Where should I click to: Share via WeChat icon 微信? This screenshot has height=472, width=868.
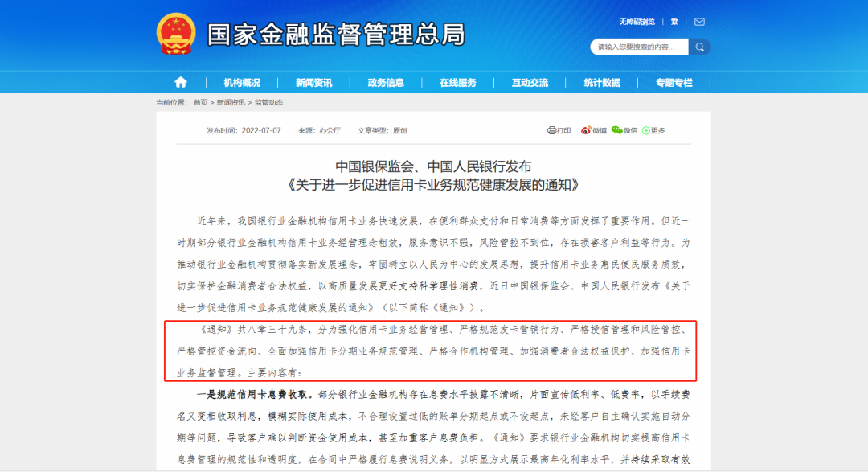click(x=624, y=131)
